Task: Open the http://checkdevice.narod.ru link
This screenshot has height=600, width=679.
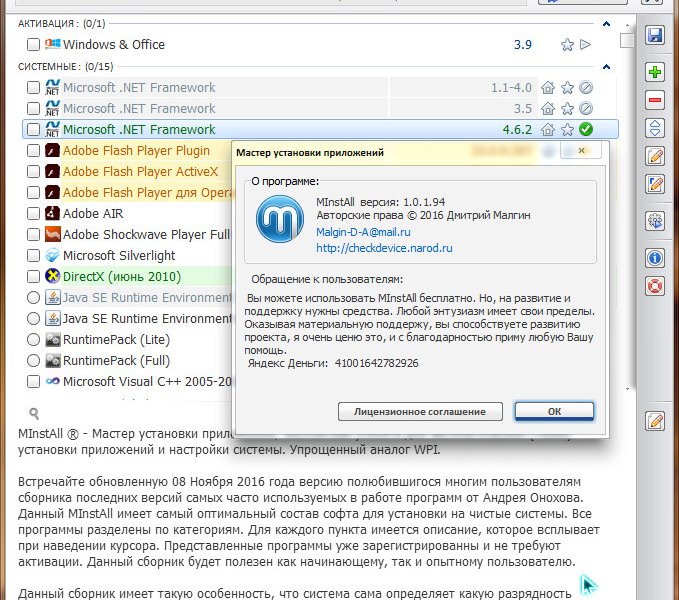Action: 384,248
